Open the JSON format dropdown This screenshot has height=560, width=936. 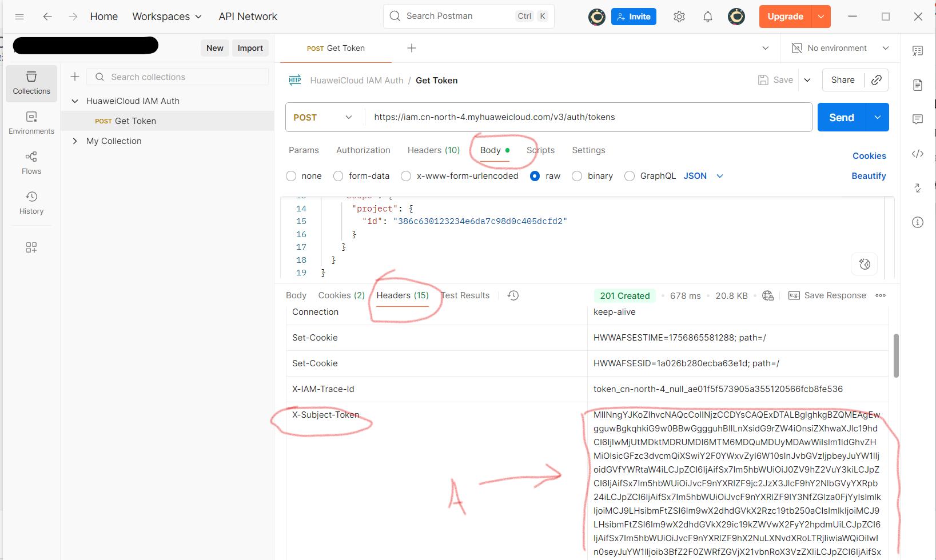click(703, 176)
